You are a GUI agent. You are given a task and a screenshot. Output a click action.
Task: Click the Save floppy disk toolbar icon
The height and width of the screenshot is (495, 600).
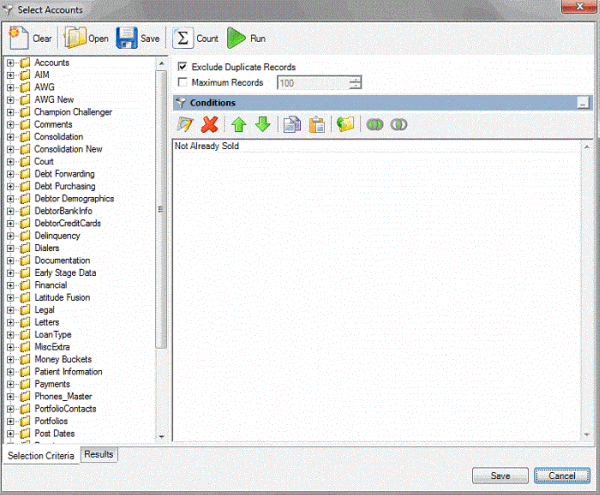127,38
